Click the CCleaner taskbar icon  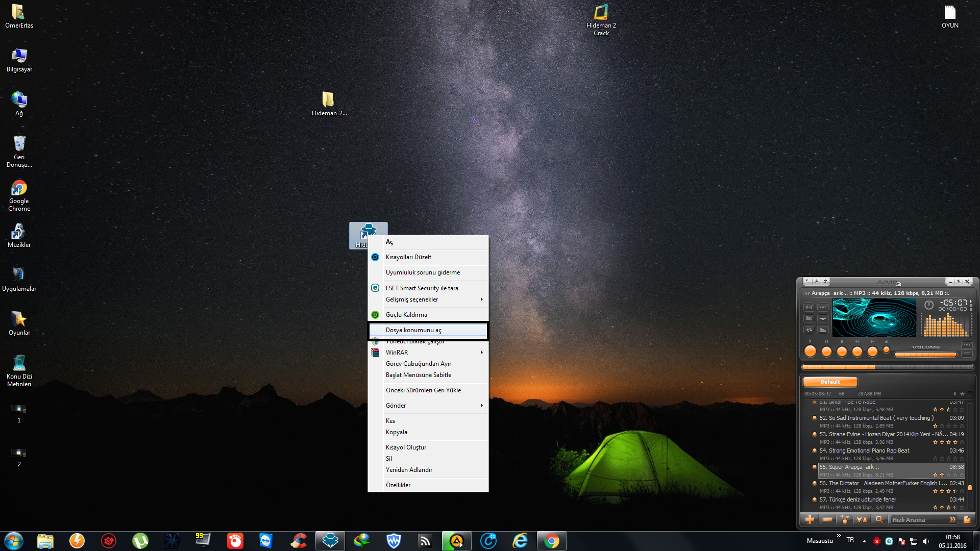[298, 540]
